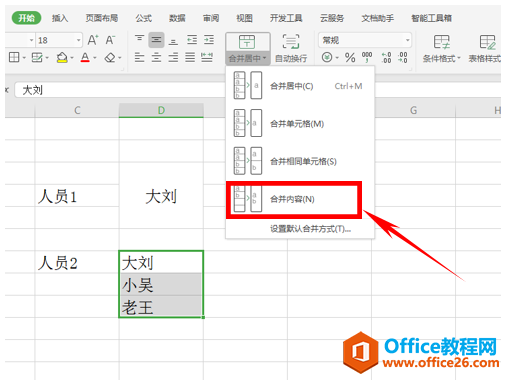Open the 智能工具箱 ribbon tab
The image size is (506, 380).
point(431,18)
